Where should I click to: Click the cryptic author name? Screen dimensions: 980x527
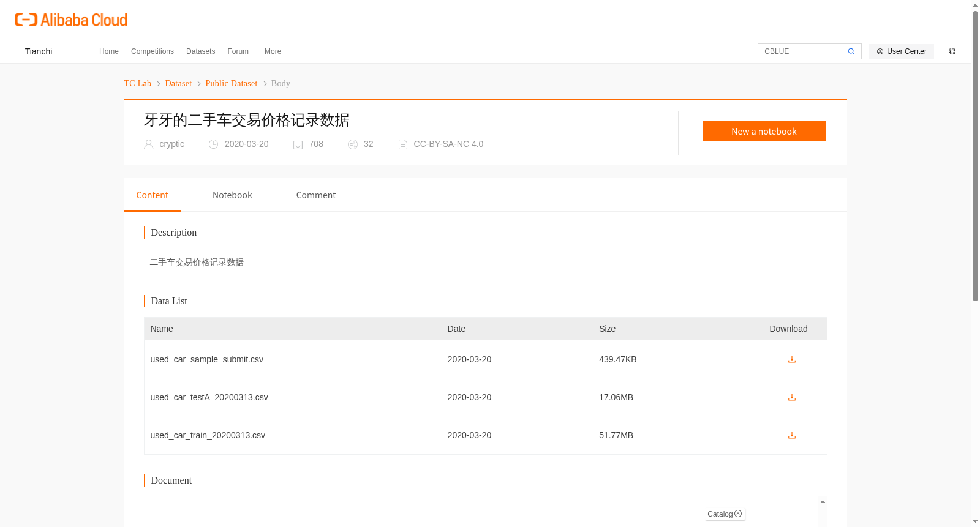tap(171, 144)
